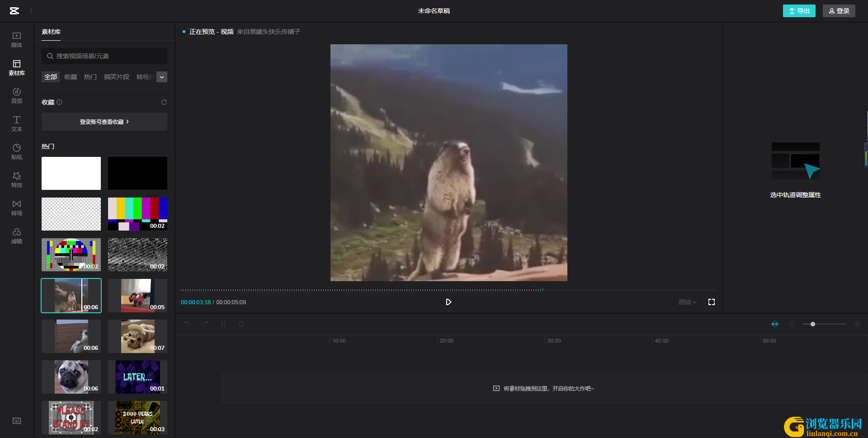Select the PLEASE STAND BY thumbnail

pyautogui.click(x=71, y=417)
